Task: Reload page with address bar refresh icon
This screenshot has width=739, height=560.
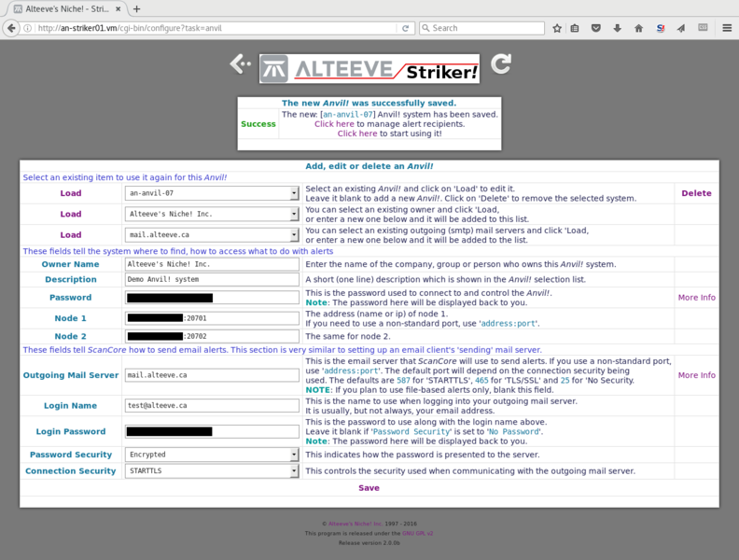Action: coord(405,28)
